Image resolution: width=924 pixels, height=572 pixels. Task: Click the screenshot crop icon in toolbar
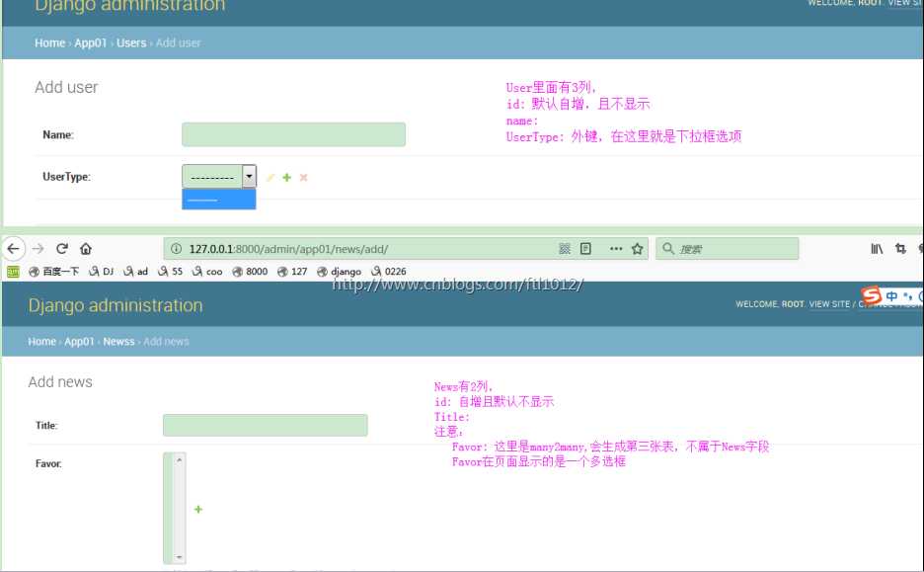tap(900, 249)
